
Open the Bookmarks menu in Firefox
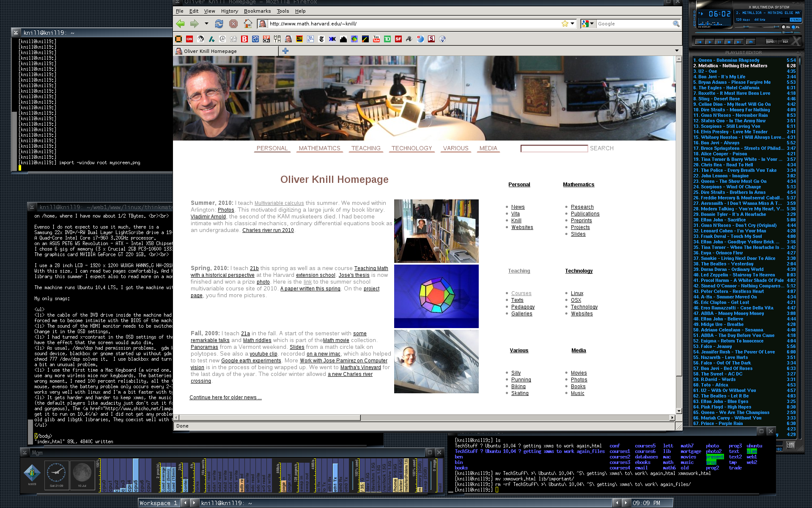pos(257,11)
